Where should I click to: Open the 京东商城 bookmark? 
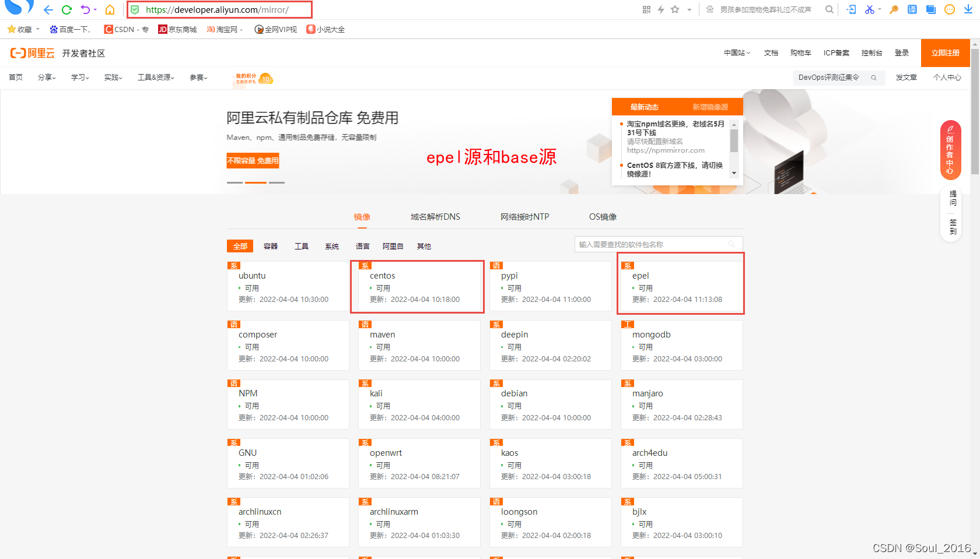click(x=177, y=29)
